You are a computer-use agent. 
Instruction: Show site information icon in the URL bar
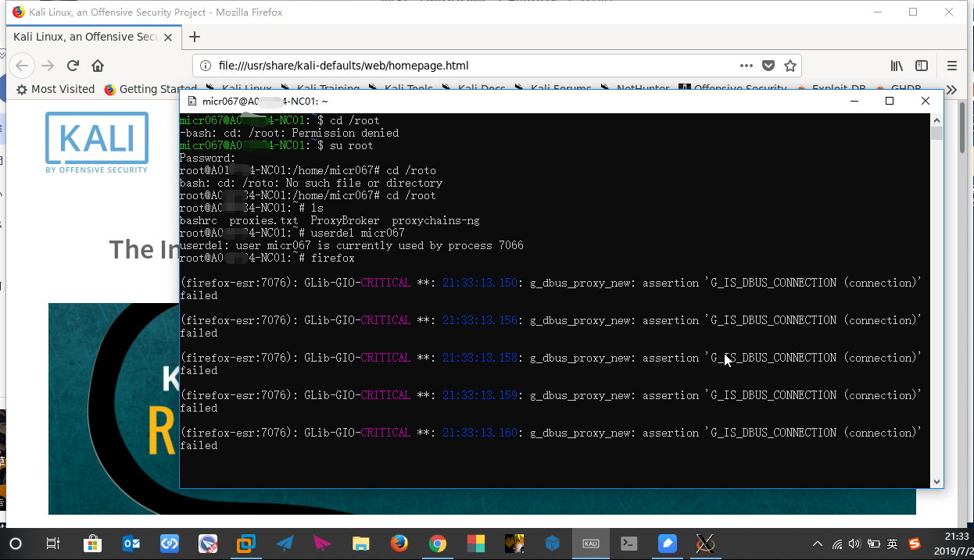tap(206, 66)
